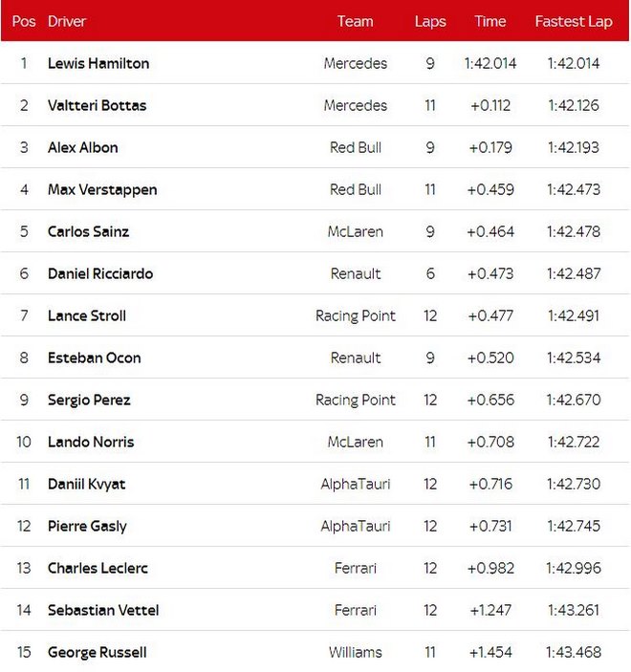Click the Fastest Lap column header

(x=574, y=21)
